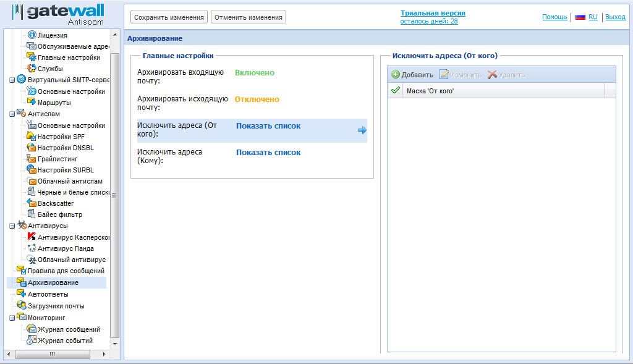The image size is (633, 364).
Task: Click Изменить button in exclusion toolbar
Action: 461,75
